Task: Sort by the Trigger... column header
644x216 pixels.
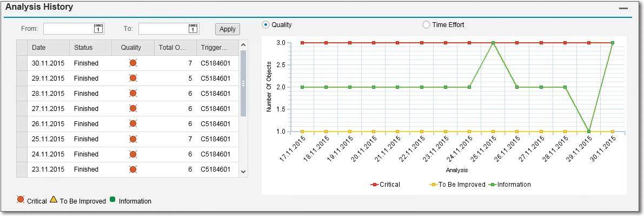Action: pyautogui.click(x=217, y=48)
